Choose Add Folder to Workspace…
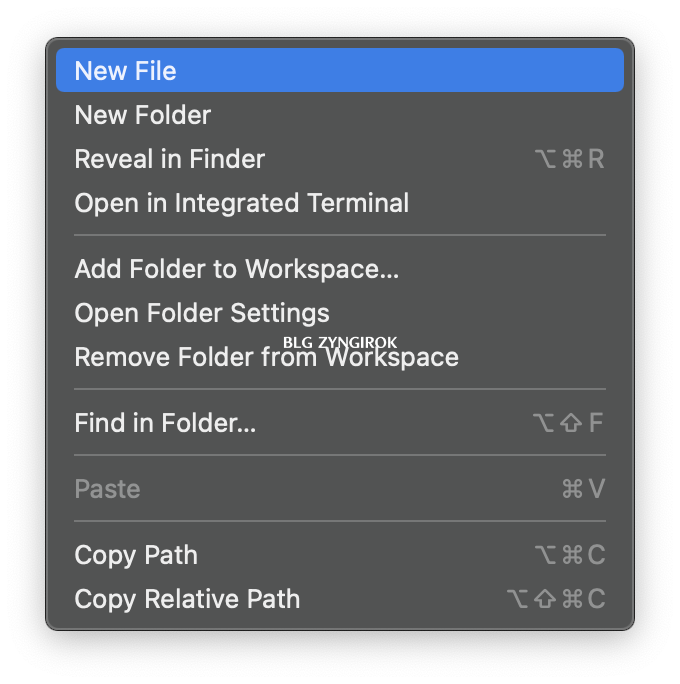Viewport: 680px width, 684px height. tap(340, 269)
